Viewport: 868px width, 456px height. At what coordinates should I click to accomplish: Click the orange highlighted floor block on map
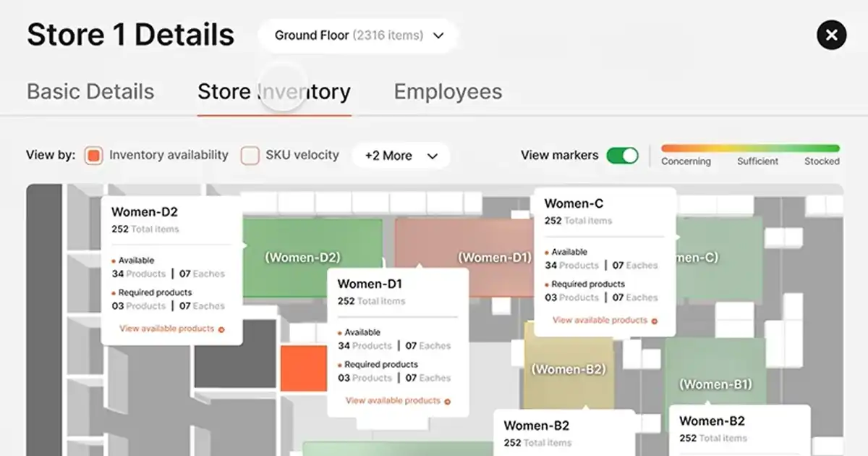click(x=303, y=369)
